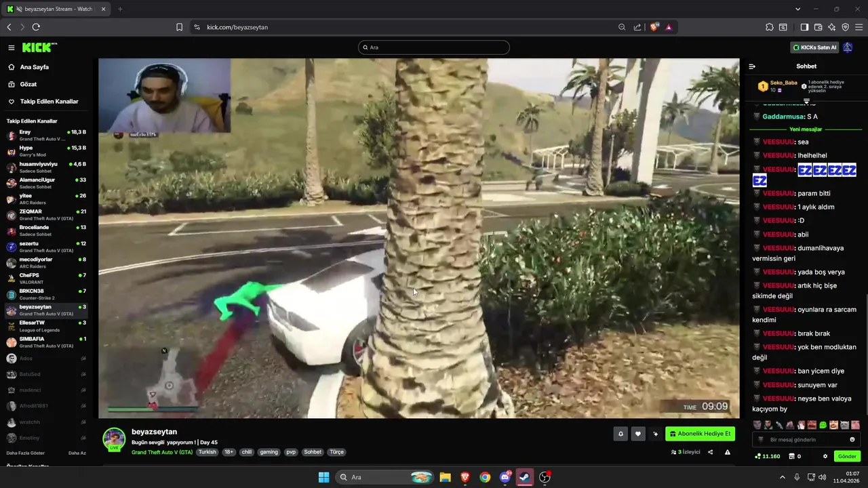Open EliesarTW channel
This screenshot has height=488, width=868.
point(46,326)
